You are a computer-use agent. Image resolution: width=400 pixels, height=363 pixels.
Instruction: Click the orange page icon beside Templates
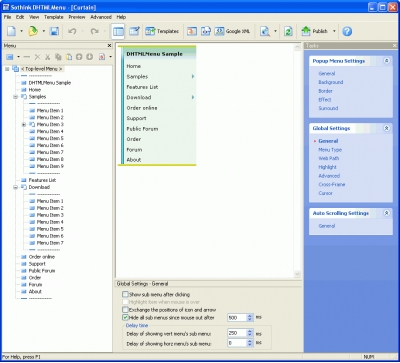coord(192,31)
